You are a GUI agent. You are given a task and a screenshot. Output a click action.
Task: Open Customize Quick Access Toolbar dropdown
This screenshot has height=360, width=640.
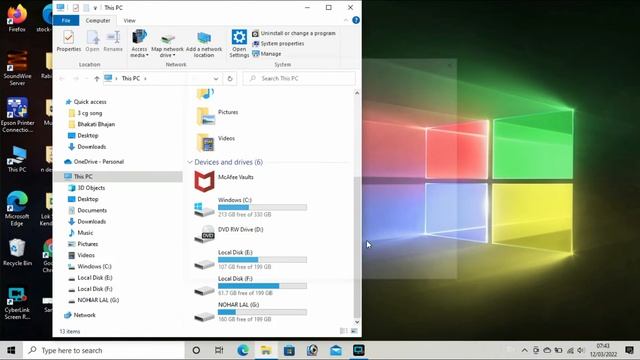(96, 8)
